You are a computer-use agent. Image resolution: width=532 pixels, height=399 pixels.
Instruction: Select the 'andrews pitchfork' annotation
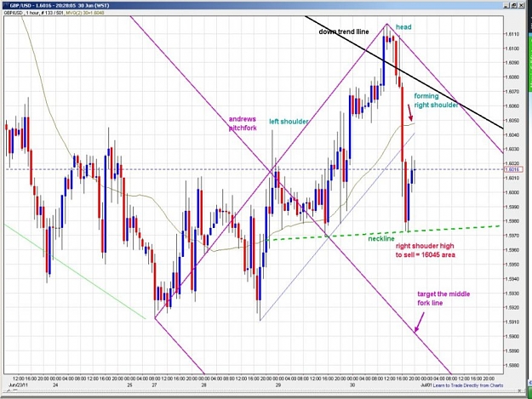pos(243,123)
